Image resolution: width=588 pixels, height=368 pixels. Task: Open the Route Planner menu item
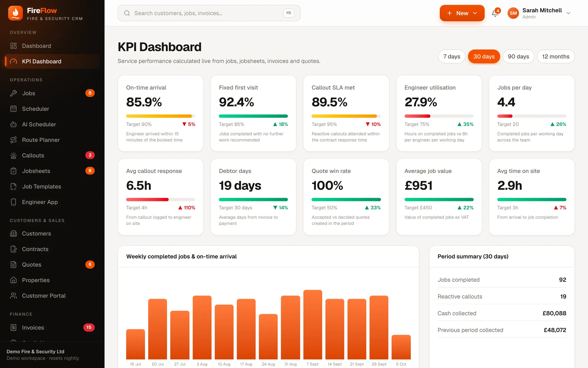52,140
